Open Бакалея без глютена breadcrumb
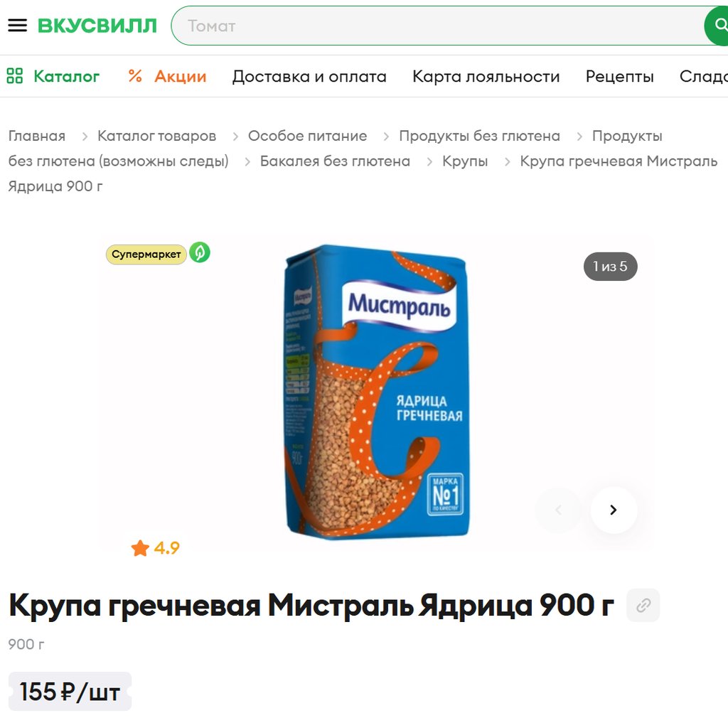 (x=335, y=161)
